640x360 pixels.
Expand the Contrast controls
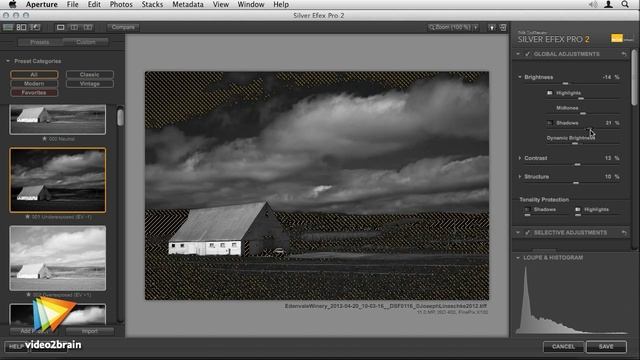point(520,158)
